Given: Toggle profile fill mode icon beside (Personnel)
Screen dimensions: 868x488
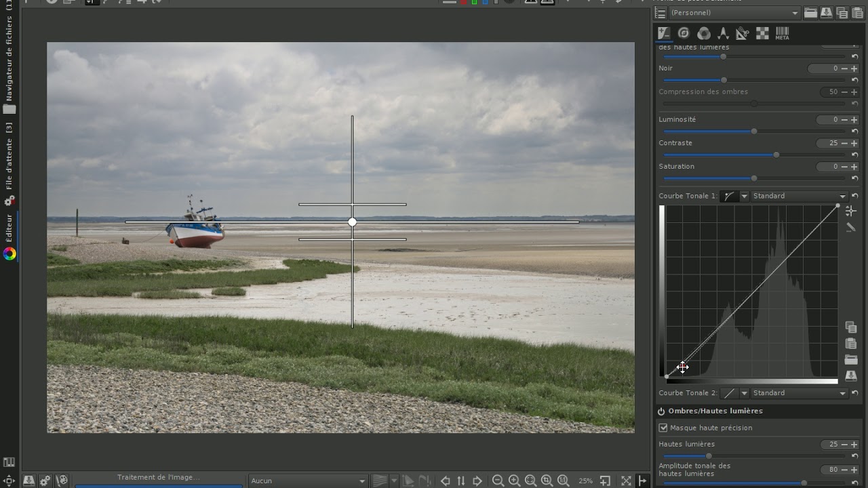Looking at the screenshot, I should point(660,13).
